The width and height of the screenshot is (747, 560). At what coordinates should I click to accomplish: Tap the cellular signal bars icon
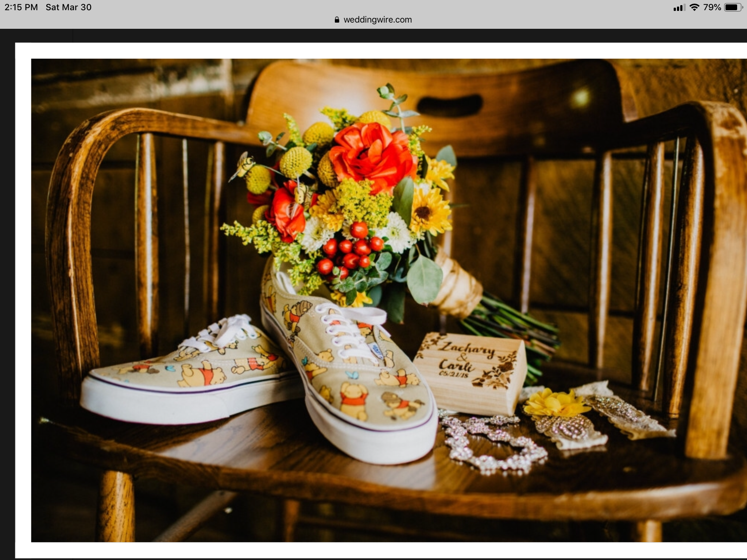[679, 8]
